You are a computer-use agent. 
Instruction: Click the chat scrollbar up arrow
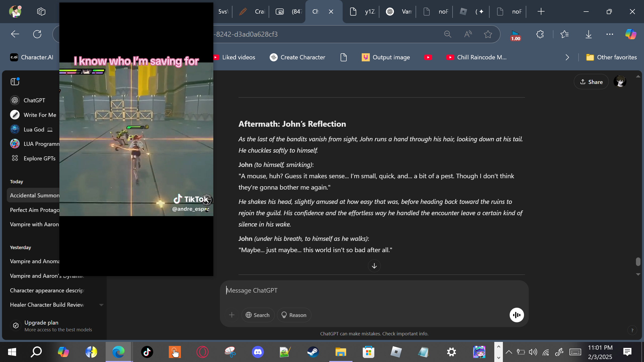click(x=638, y=76)
